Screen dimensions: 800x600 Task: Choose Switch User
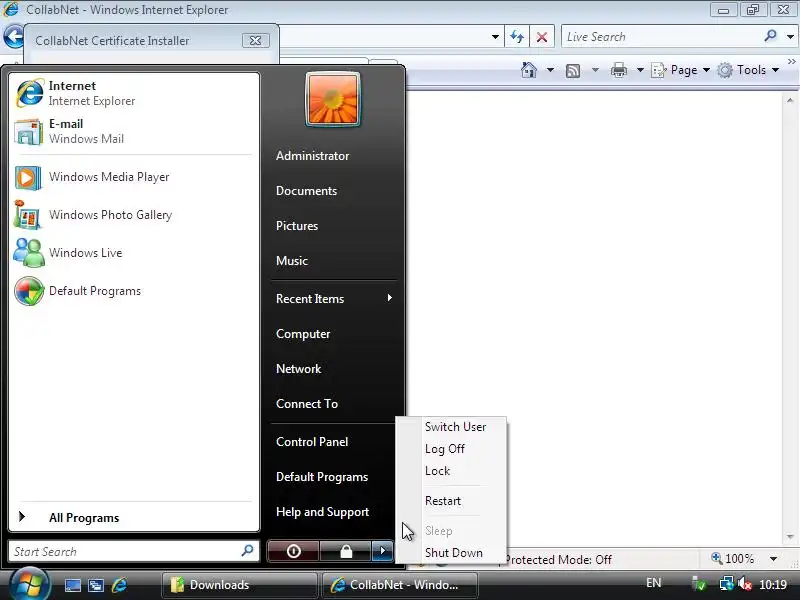pyautogui.click(x=455, y=427)
